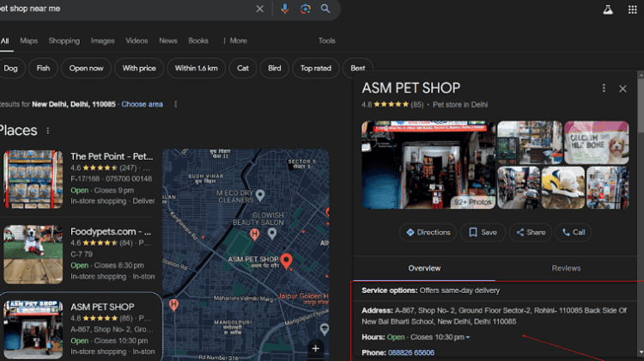The image size is (644, 361).
Task: Open Calcium Milk Bone product photo
Action: tap(597, 143)
